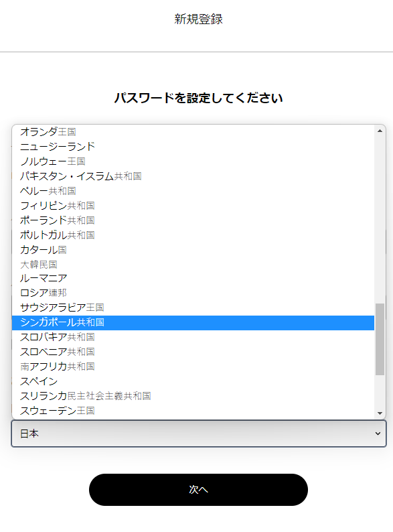The height and width of the screenshot is (532, 393).
Task: Select ペルー共和国 option
Action: coord(193,191)
